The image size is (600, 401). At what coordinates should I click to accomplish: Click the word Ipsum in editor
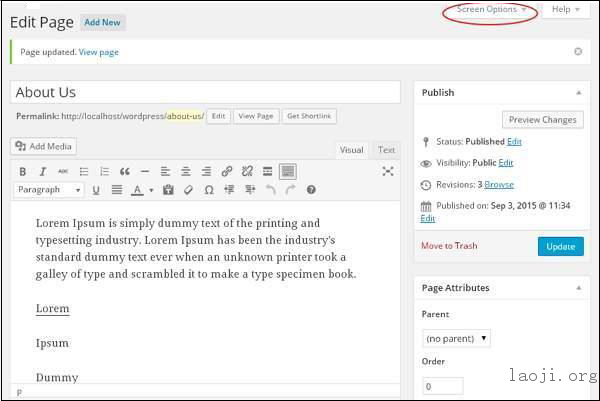(x=52, y=343)
